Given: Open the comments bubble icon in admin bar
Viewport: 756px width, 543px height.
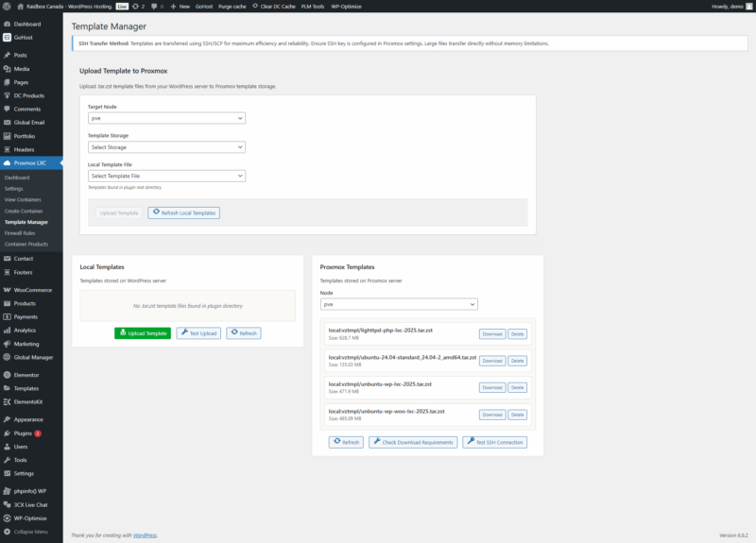Looking at the screenshot, I should pyautogui.click(x=154, y=7).
